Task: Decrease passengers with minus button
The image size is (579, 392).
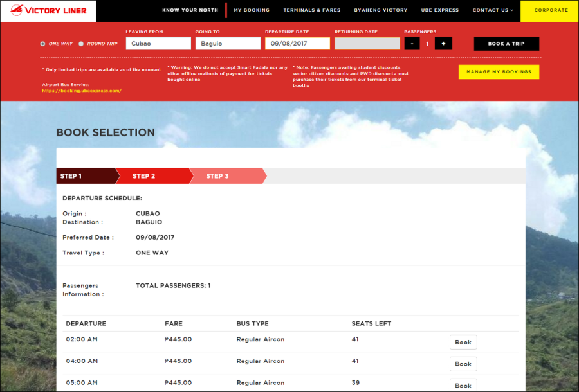Action: (412, 44)
